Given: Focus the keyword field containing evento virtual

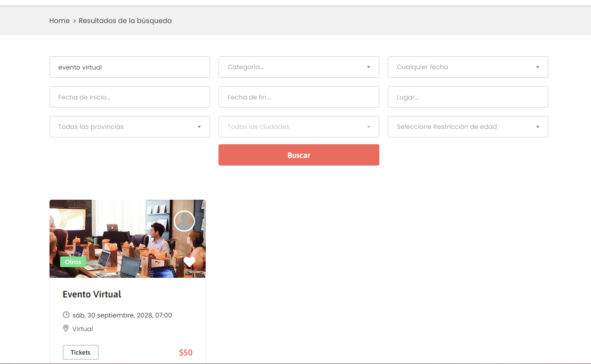Looking at the screenshot, I should 130,67.
